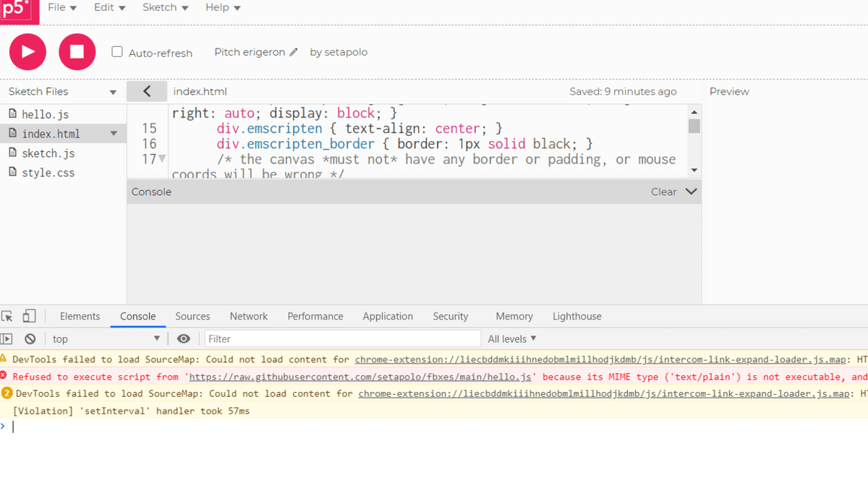Viewport: 868px width, 483px height.
Task: Collapse the sidebar with the left chevron button
Action: 147,91
